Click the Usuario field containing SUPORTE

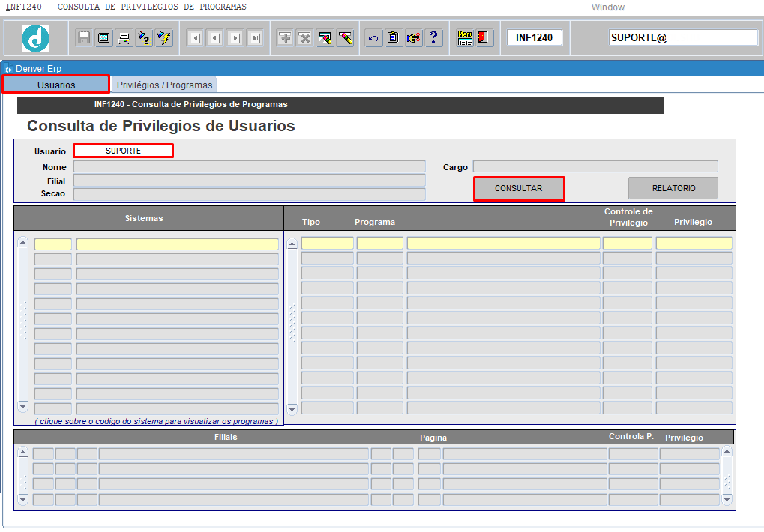(x=123, y=151)
